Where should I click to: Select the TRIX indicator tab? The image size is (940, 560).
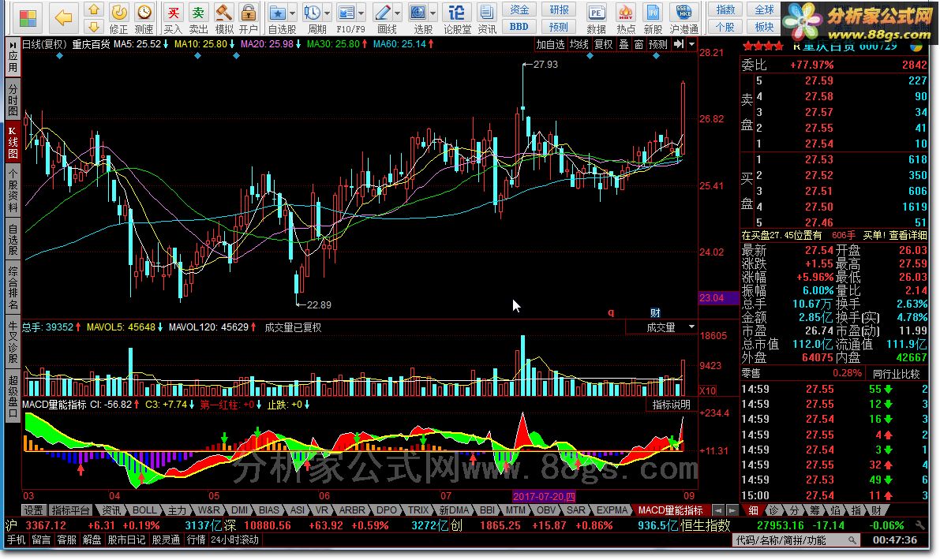(x=418, y=510)
